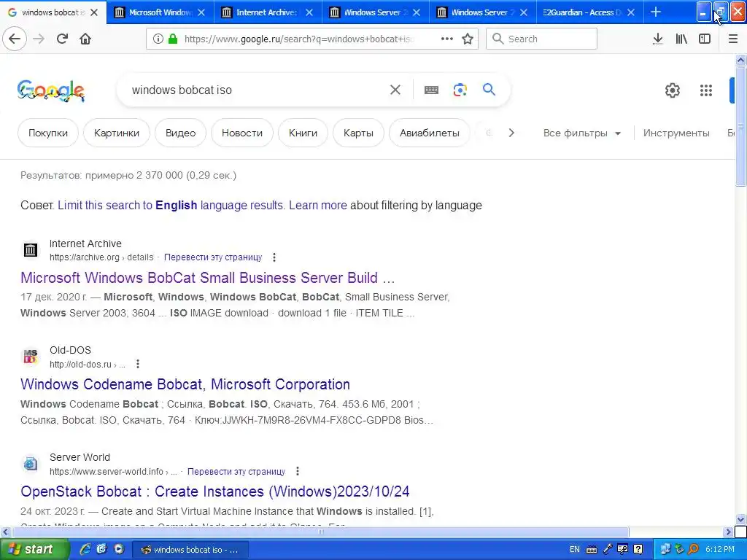Screen dimensions: 747x560
Task: Select the first 'windows bobcat' tab
Action: click(x=53, y=12)
